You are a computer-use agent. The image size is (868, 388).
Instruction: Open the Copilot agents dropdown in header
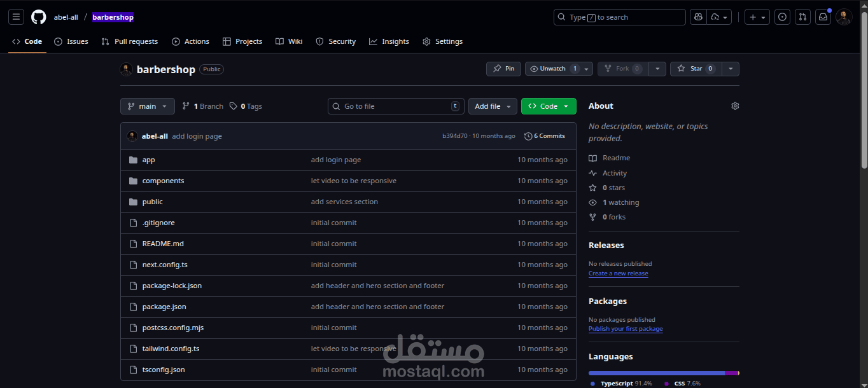719,17
